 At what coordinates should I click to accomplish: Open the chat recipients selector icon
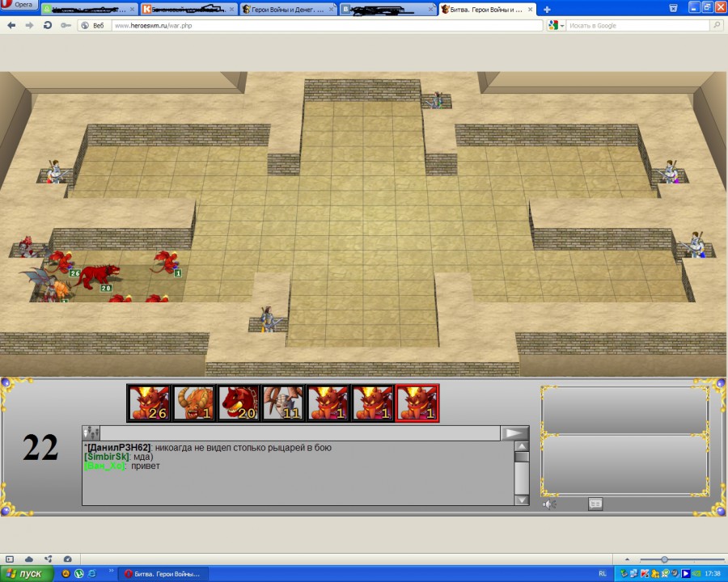91,433
